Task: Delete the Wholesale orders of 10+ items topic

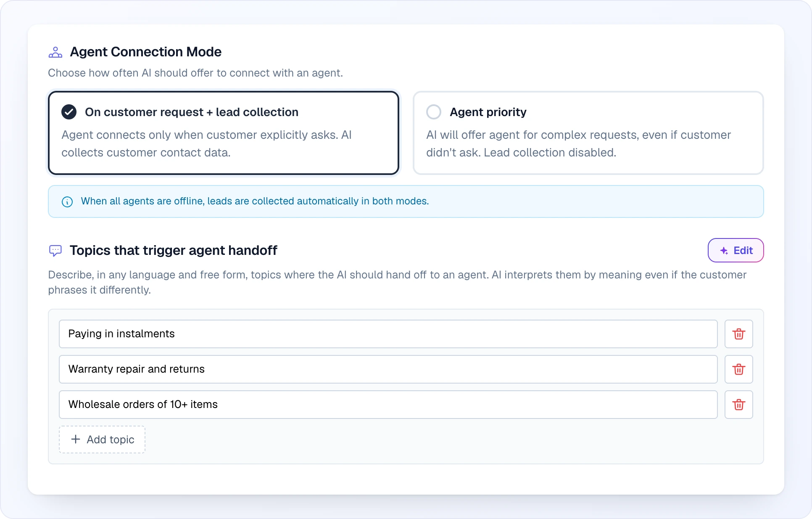Action: 738,405
